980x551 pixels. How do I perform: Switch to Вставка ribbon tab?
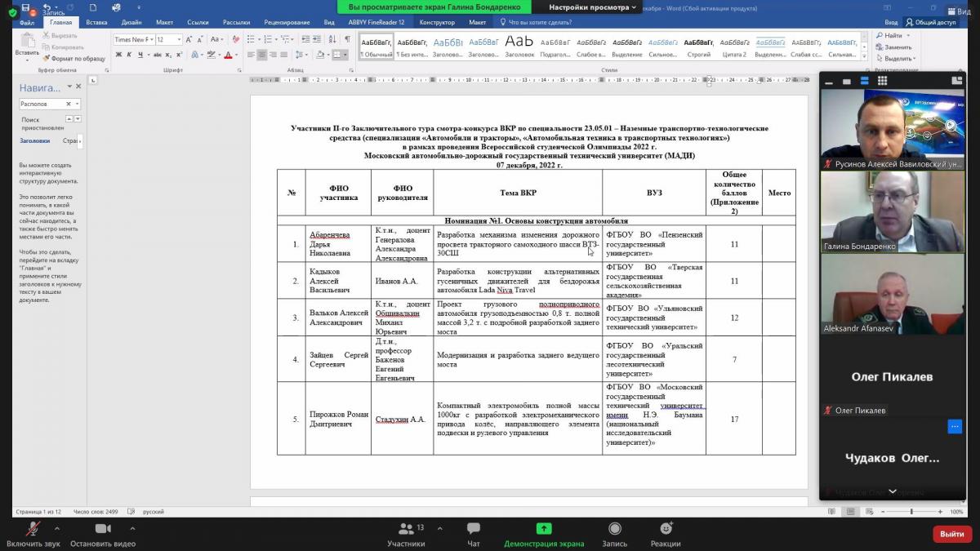tap(96, 22)
